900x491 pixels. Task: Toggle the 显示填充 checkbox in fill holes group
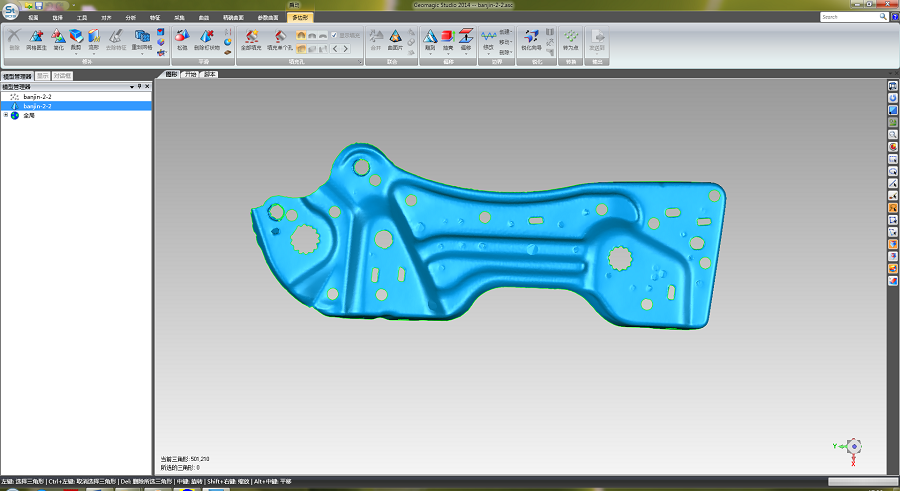[333, 34]
